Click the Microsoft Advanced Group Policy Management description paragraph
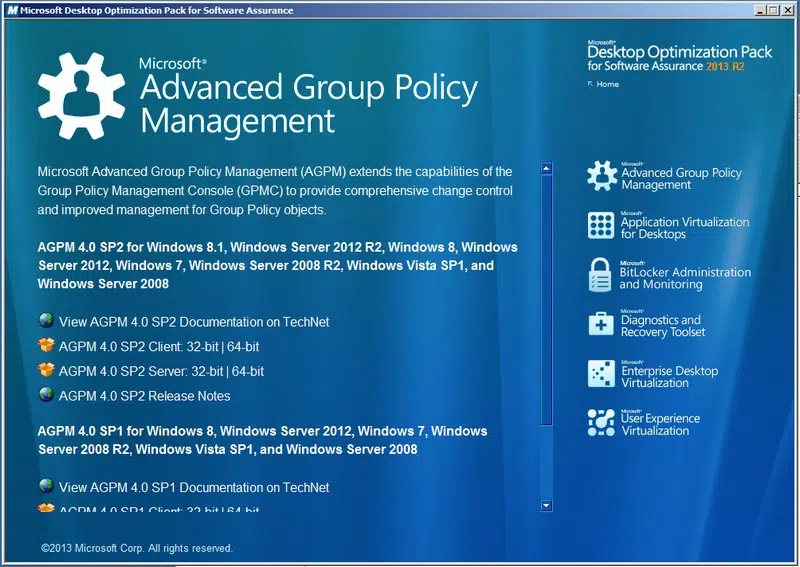The width and height of the screenshot is (800, 567). point(275,191)
